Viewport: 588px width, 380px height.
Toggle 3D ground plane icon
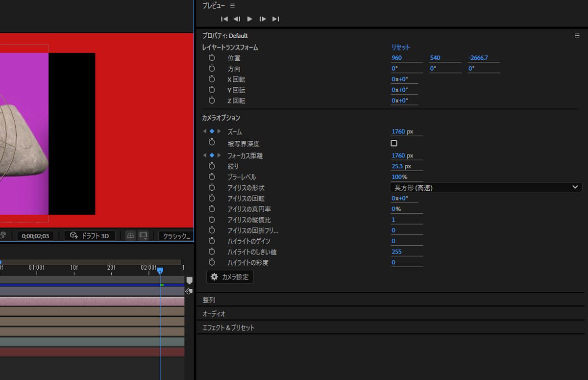130,236
